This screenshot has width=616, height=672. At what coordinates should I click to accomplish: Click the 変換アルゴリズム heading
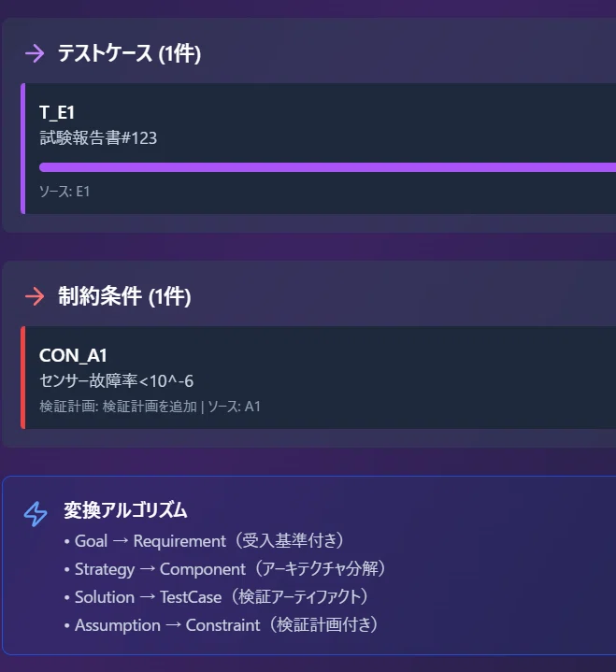[125, 510]
